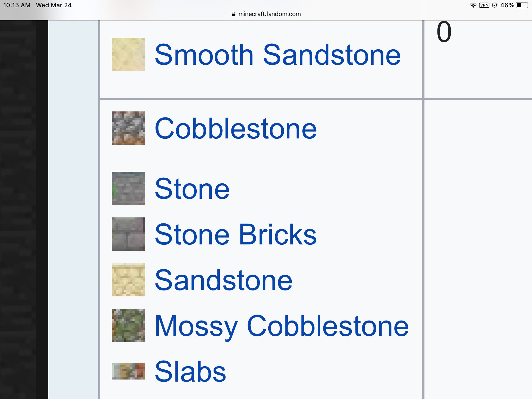The width and height of the screenshot is (532, 399).
Task: Click the Smooth Sandstone block icon
Action: pos(128,54)
